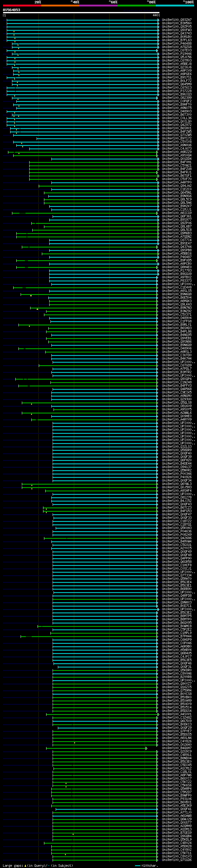Select the UniRef100_B4NG95 label
197x868 pixels.
(x=177, y=335)
